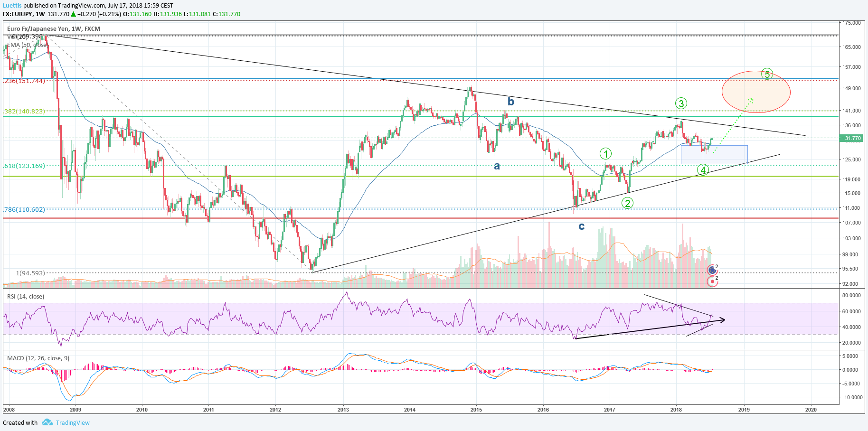This screenshot has height=431, width=868.
Task: Select the RSI (14, close) indicator label
Action: 26,297
